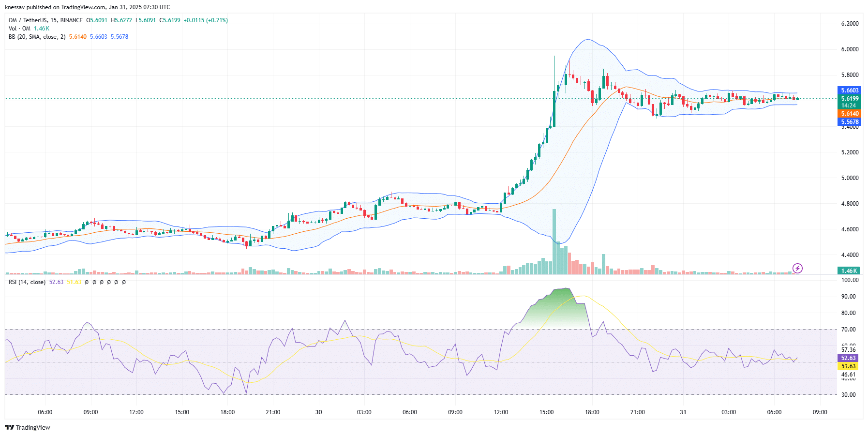Click the green 1.46K volume axis tag
The height and width of the screenshot is (436, 868).
[x=849, y=271]
